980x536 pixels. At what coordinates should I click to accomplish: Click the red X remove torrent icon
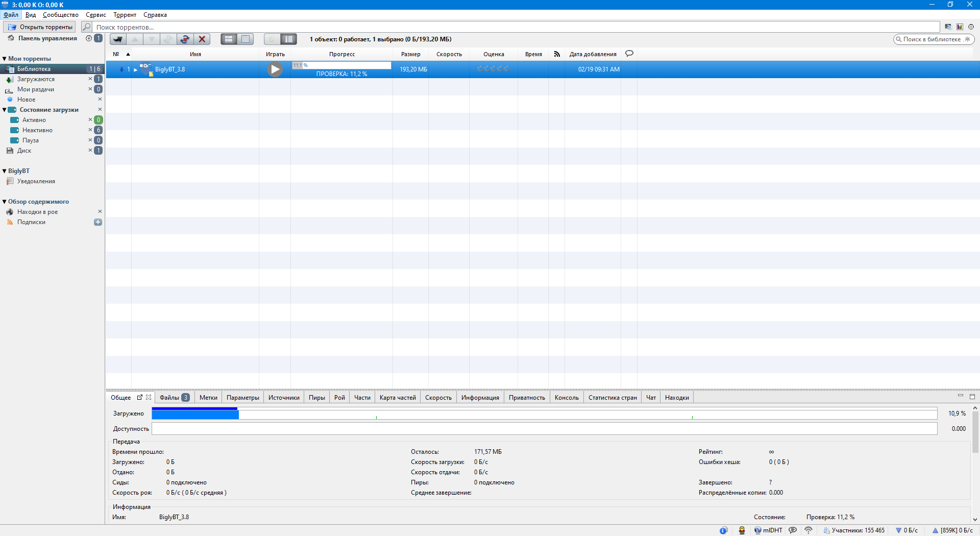[202, 39]
